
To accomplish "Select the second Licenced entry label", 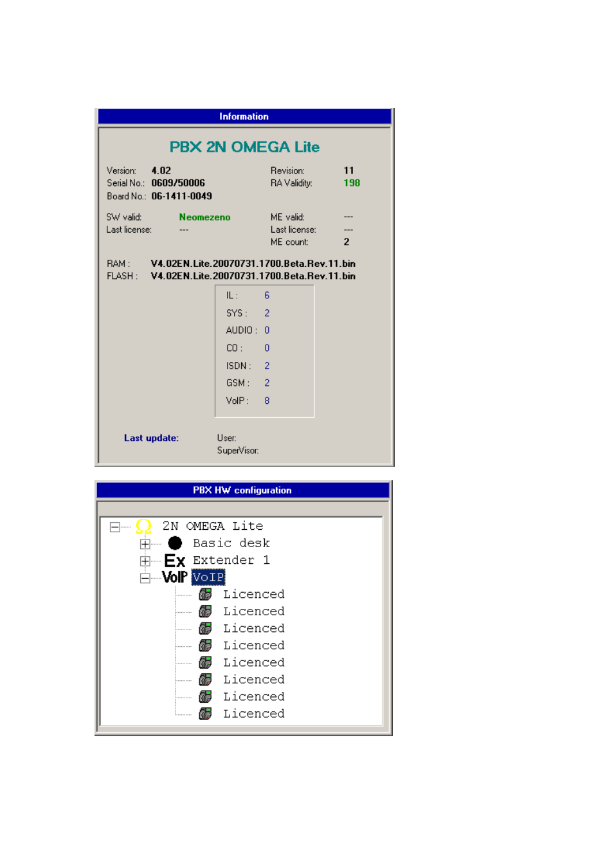I will 254,611.
